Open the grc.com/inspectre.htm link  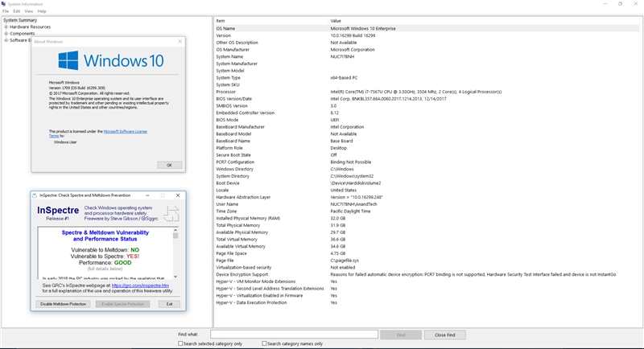coord(140,285)
